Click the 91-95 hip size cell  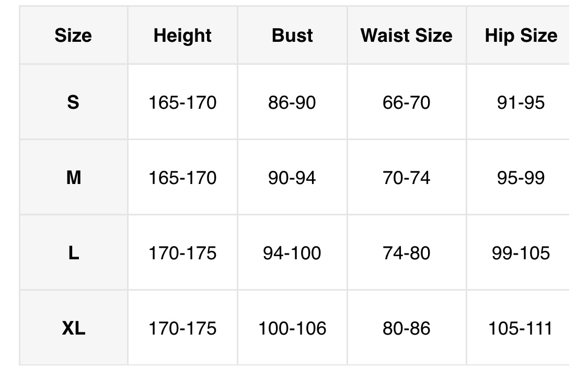coord(521,102)
